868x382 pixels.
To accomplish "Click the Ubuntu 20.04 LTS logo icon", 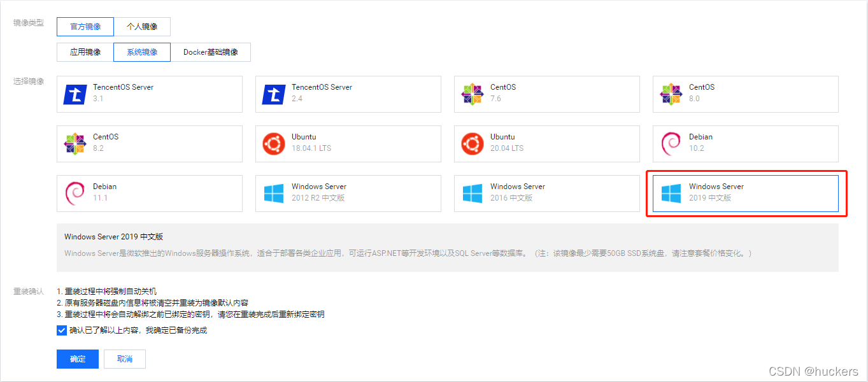I will [473, 144].
